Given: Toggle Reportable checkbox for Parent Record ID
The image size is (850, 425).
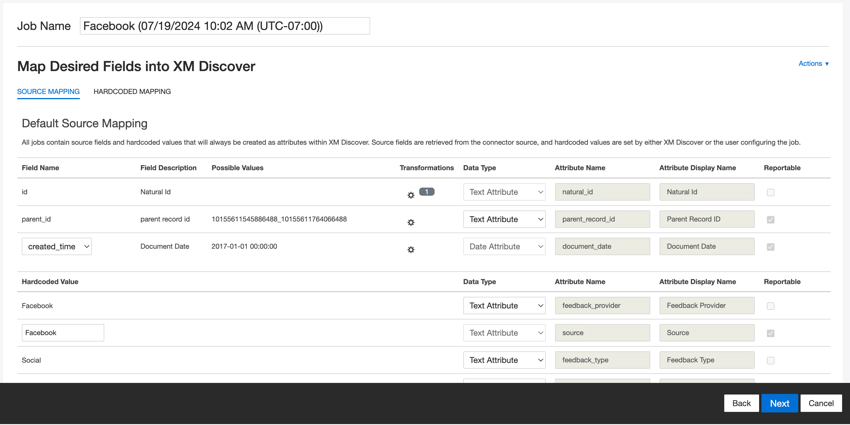Looking at the screenshot, I should click(770, 219).
